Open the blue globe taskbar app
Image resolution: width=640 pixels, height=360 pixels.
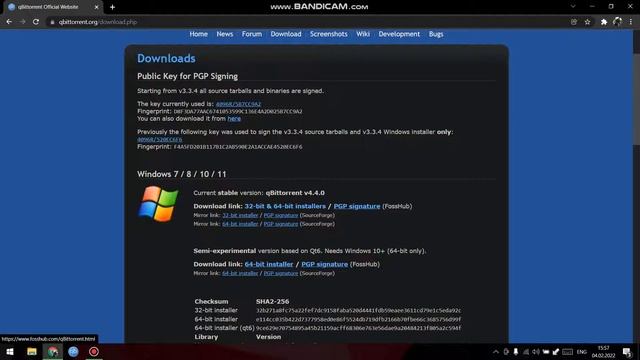(x=73, y=352)
